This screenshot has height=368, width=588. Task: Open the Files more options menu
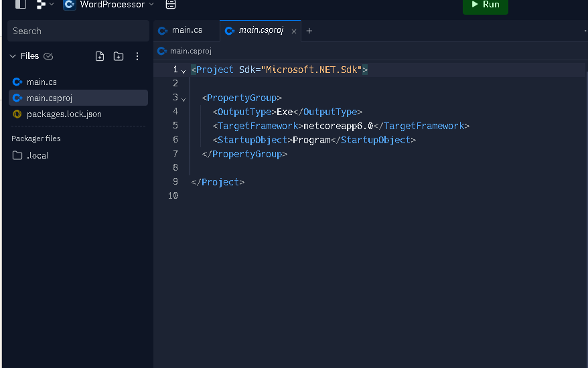click(x=137, y=56)
